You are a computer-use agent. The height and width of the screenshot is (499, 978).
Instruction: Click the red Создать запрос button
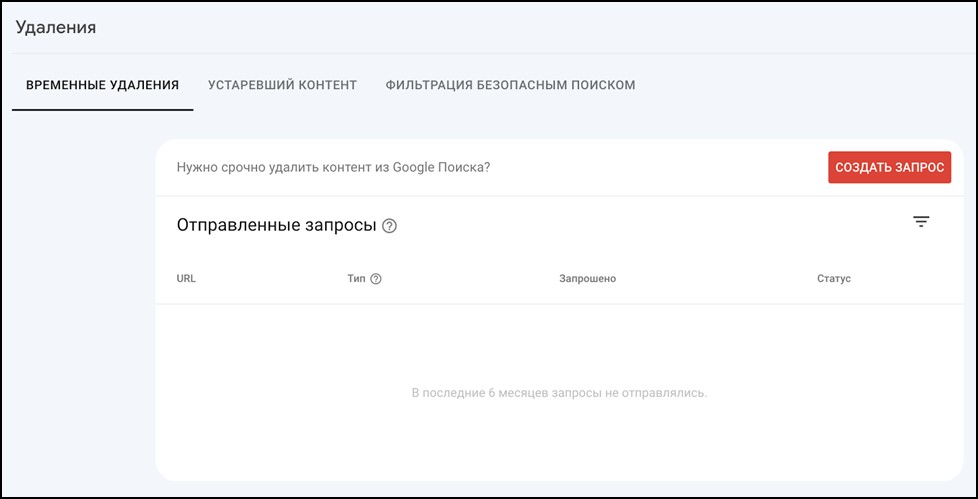[x=889, y=167]
